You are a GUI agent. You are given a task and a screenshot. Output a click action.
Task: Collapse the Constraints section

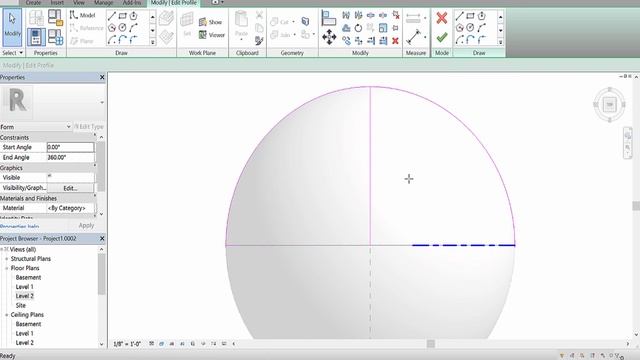click(95, 136)
